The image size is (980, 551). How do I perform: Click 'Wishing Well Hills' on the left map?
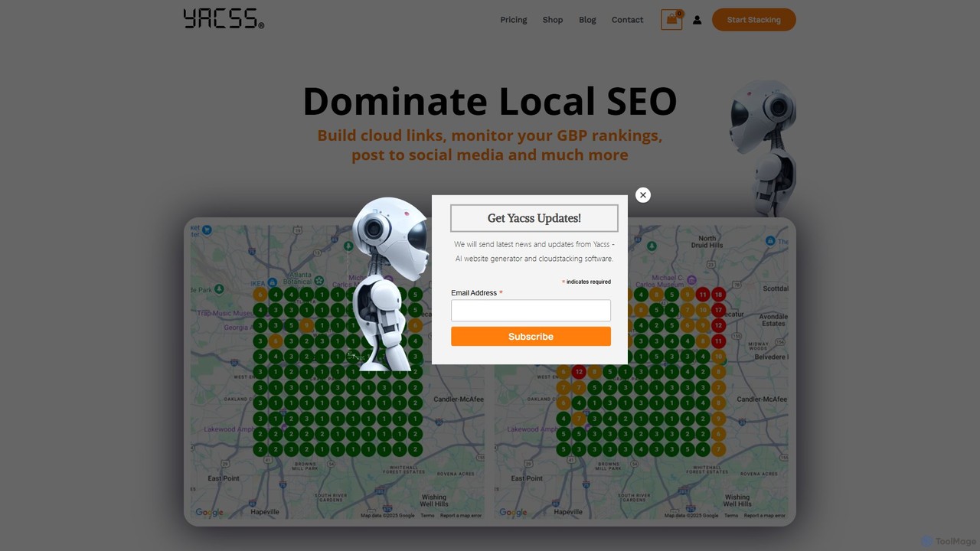point(434,500)
